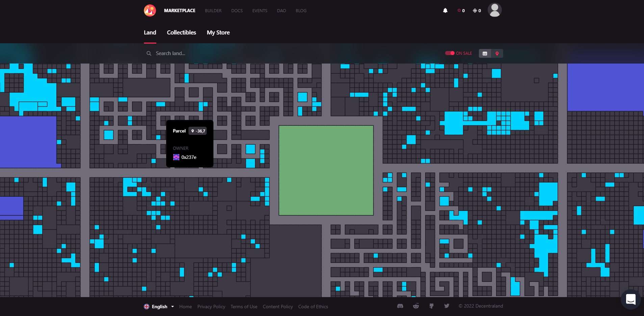Switch to grid list view
The height and width of the screenshot is (316, 644).
coord(485,53)
